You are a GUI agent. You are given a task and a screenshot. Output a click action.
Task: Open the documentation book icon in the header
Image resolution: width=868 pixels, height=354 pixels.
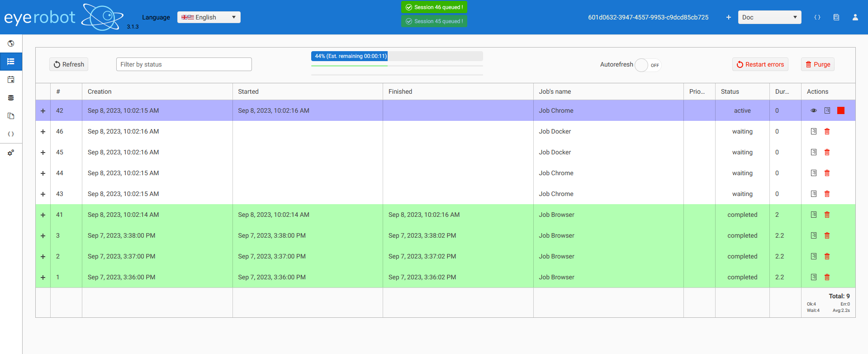coord(836,17)
